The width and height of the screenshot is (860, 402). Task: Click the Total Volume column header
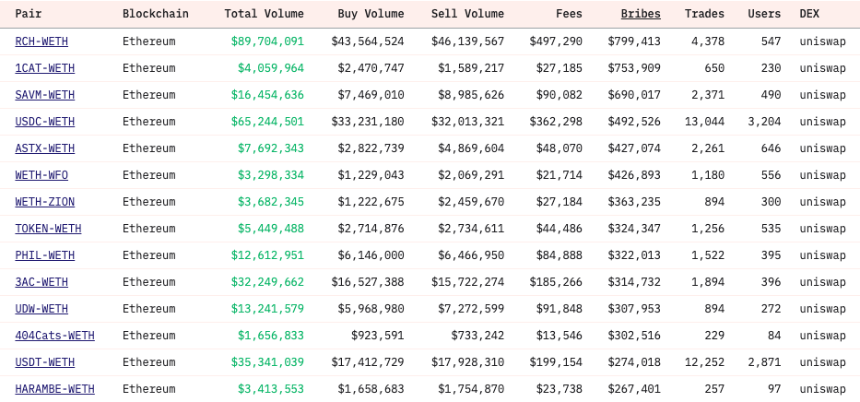(x=264, y=14)
